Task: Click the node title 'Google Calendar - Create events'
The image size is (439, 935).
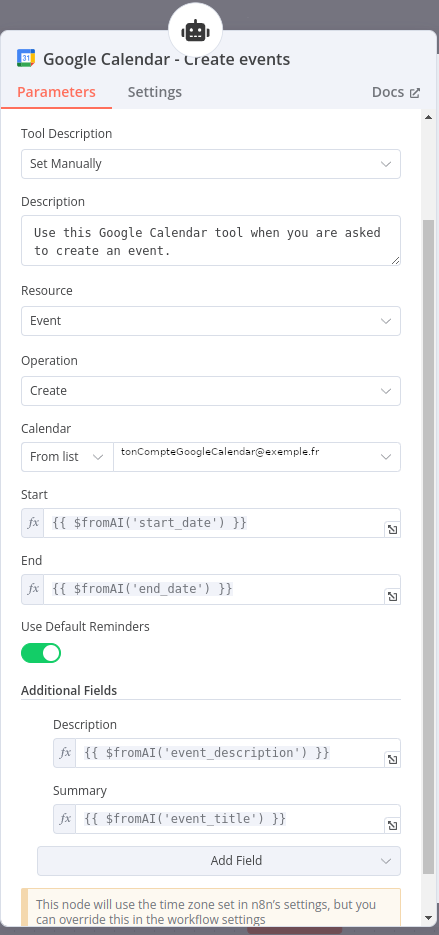Action: 166,59
